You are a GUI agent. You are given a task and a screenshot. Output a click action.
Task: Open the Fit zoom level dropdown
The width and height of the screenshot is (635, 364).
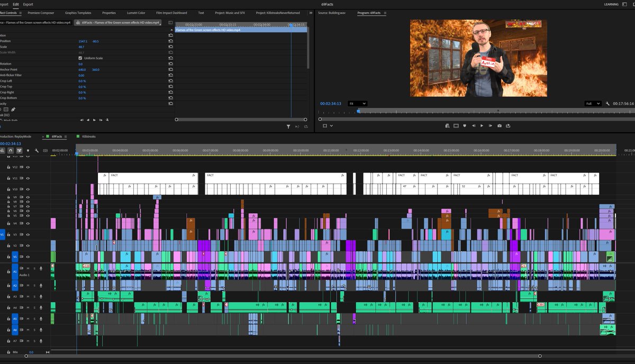(357, 104)
